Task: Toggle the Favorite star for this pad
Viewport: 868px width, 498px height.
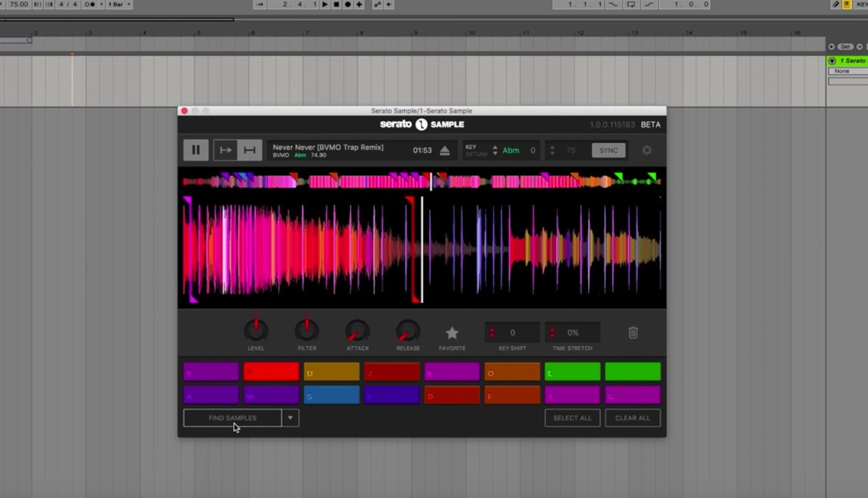Action: coord(452,331)
